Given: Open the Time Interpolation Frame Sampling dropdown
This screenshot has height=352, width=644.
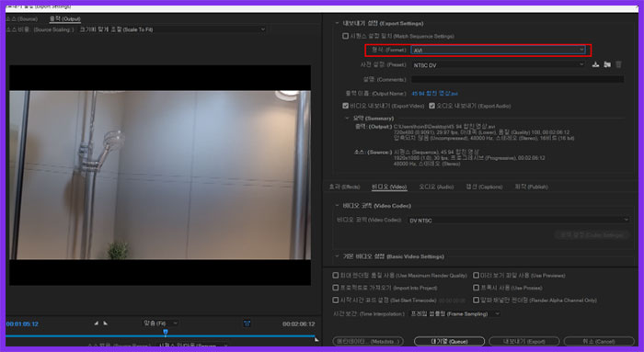Looking at the screenshot, I should 455,313.
